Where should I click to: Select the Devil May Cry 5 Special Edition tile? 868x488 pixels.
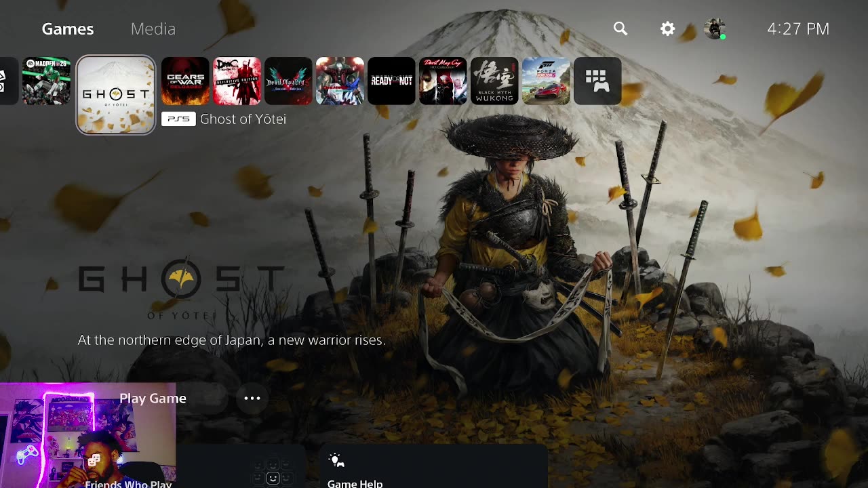(x=288, y=81)
